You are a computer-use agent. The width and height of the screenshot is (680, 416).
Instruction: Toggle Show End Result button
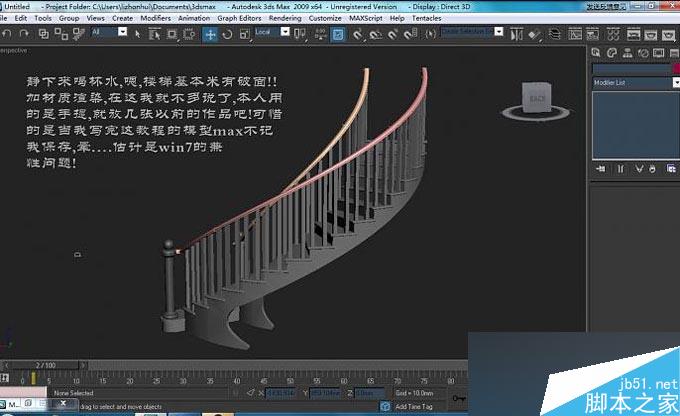click(621, 169)
